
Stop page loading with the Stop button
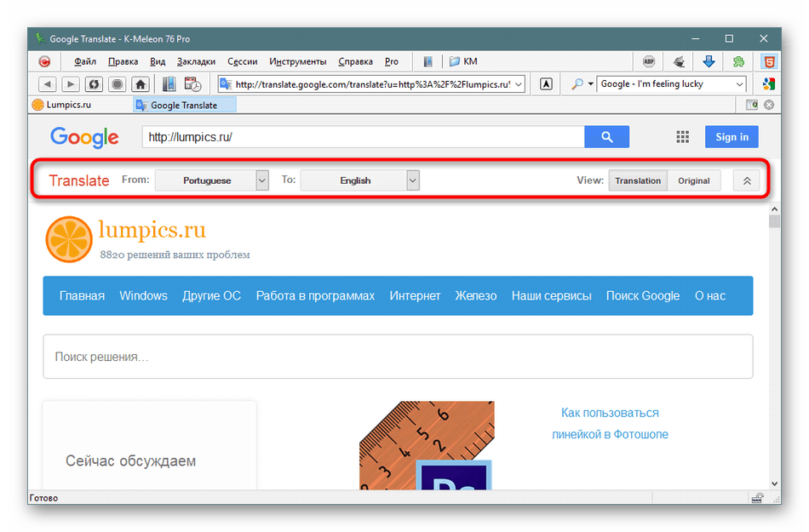point(118,84)
